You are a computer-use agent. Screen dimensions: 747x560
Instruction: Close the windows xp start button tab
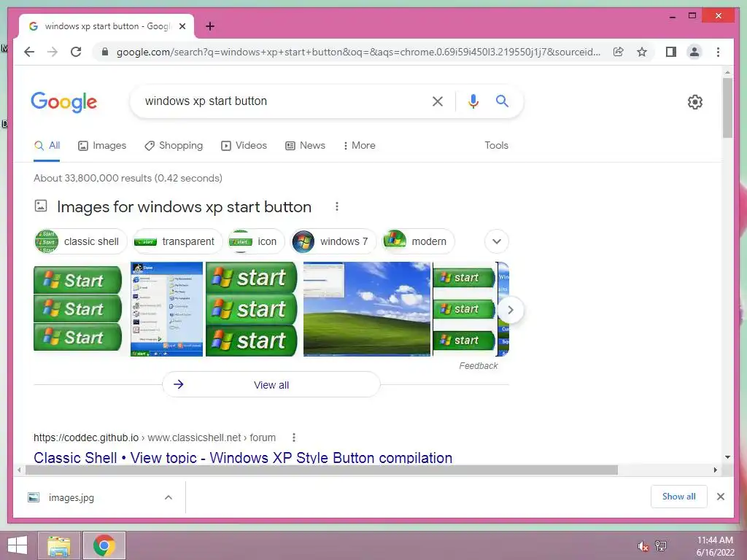tap(182, 26)
